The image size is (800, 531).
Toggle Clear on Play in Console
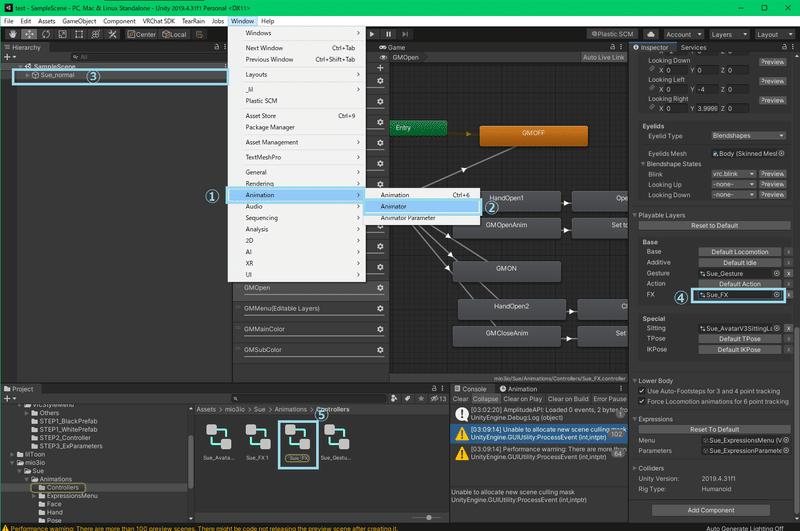pos(522,399)
